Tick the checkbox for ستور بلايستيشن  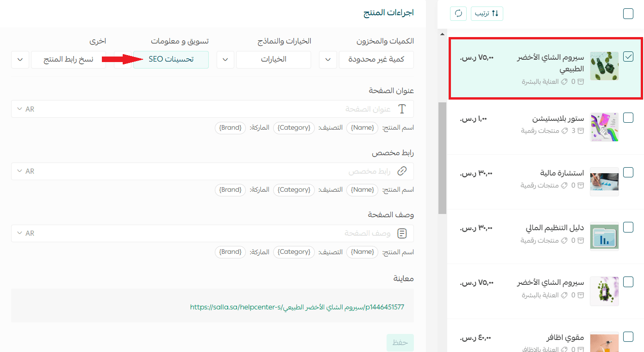[628, 118]
